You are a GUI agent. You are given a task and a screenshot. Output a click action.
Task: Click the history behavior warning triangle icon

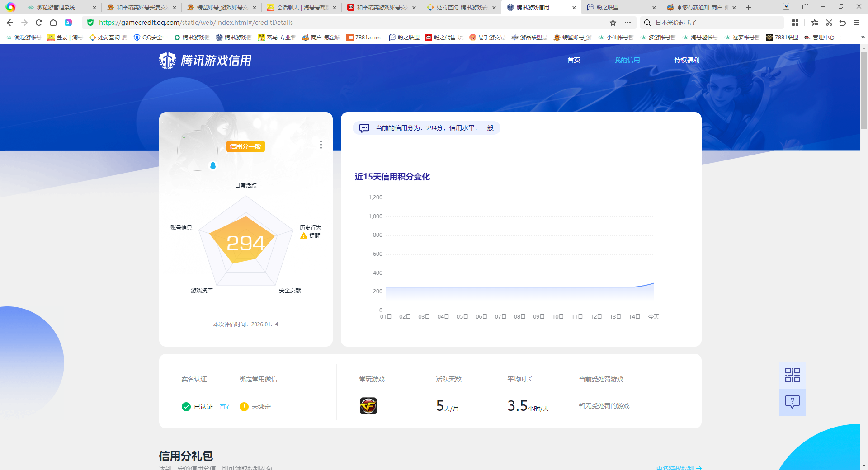click(x=304, y=236)
